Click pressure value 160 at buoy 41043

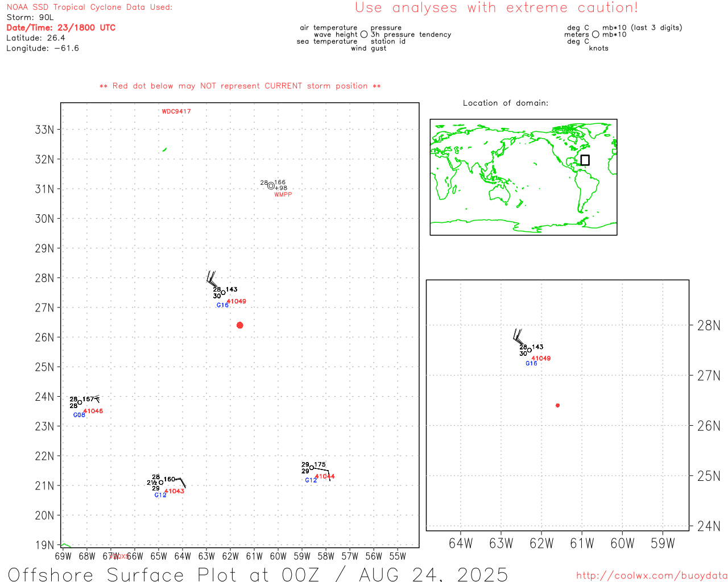point(169,480)
